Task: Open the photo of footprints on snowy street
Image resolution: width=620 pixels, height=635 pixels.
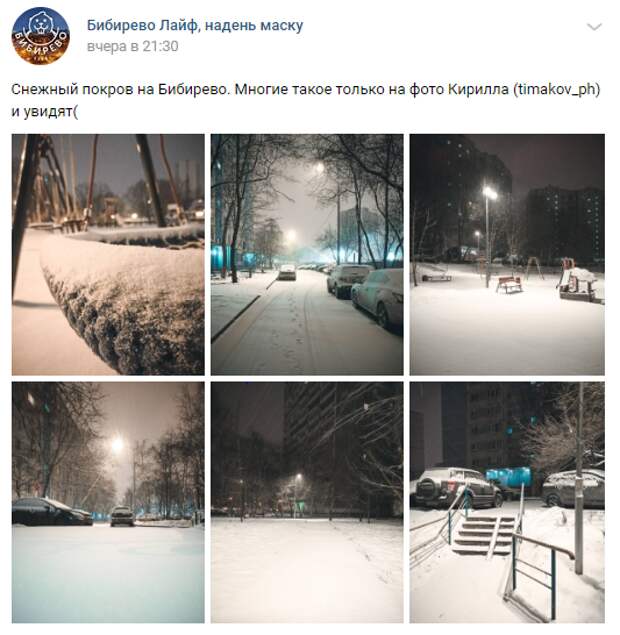Action: point(307,254)
